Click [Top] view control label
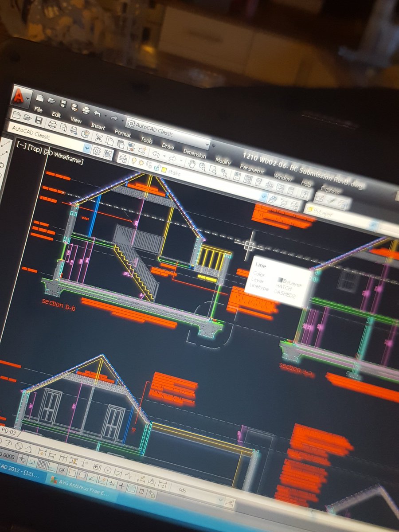Viewport: 399px width, 532px height. coord(35,149)
